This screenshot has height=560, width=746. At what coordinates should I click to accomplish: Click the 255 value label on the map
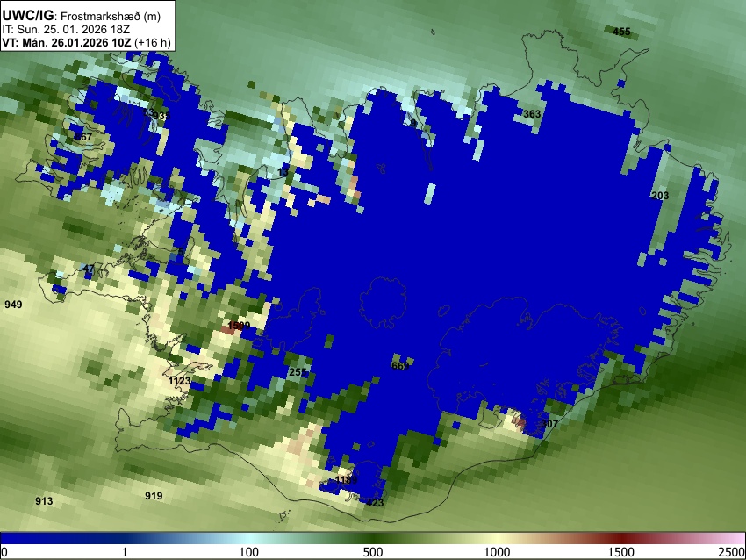(x=298, y=372)
